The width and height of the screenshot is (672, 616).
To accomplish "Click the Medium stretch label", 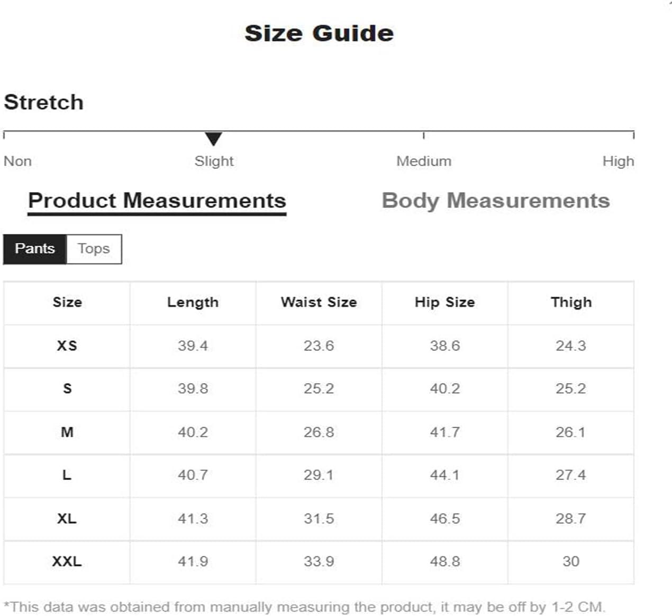I will [x=424, y=161].
